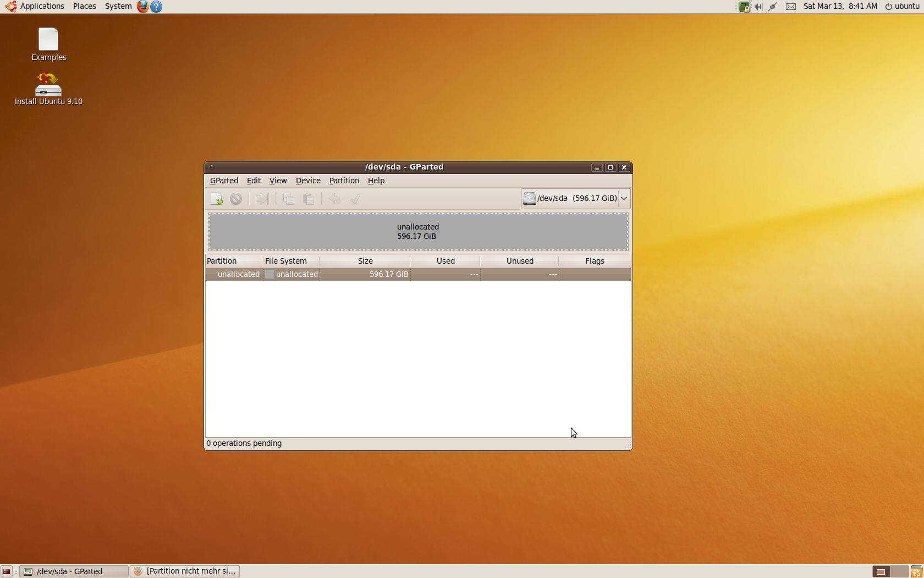This screenshot has height=578, width=924.
Task: Click the Flags column header
Action: (595, 261)
